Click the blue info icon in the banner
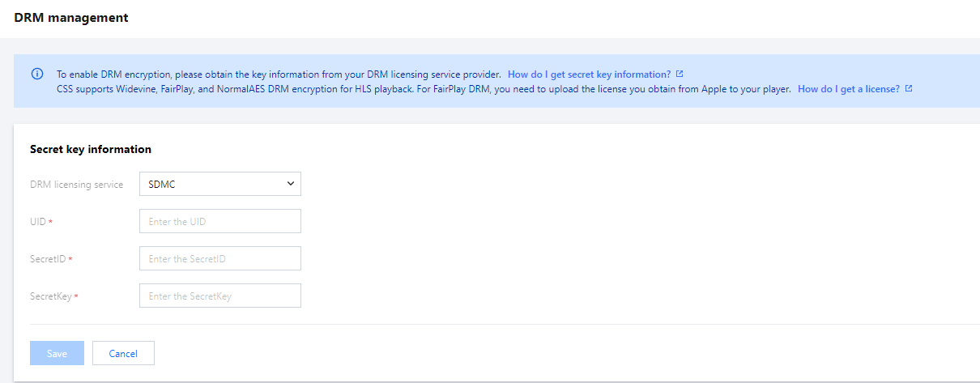The width and height of the screenshot is (980, 383). (37, 74)
